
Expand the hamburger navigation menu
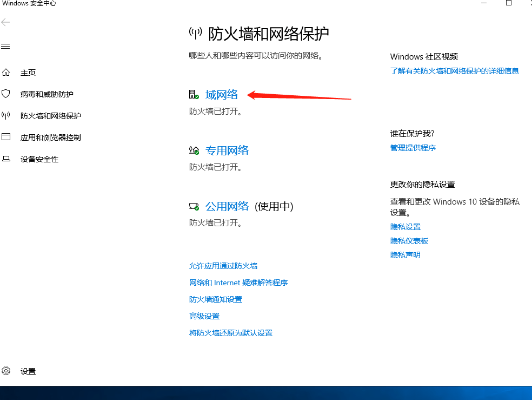coord(5,46)
